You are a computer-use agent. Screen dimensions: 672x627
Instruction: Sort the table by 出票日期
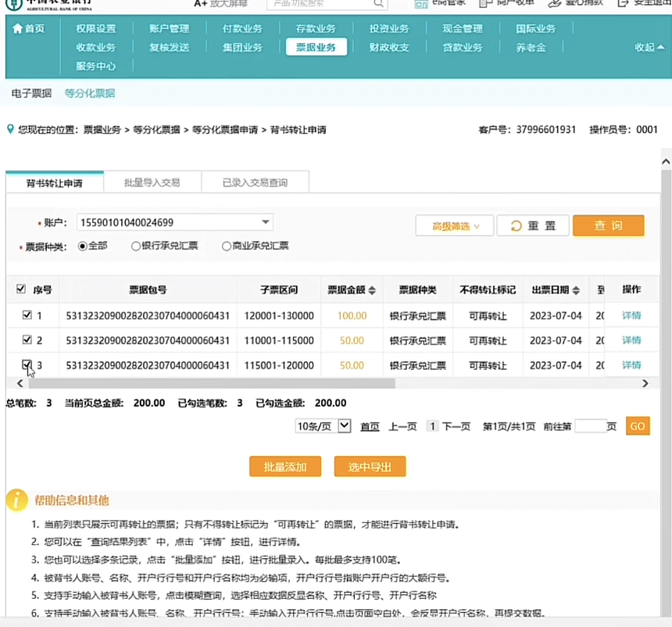pyautogui.click(x=576, y=290)
